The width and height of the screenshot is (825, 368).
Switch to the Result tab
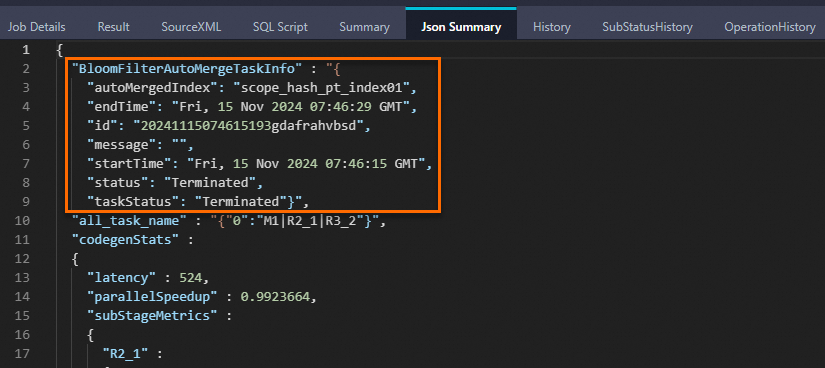(113, 27)
